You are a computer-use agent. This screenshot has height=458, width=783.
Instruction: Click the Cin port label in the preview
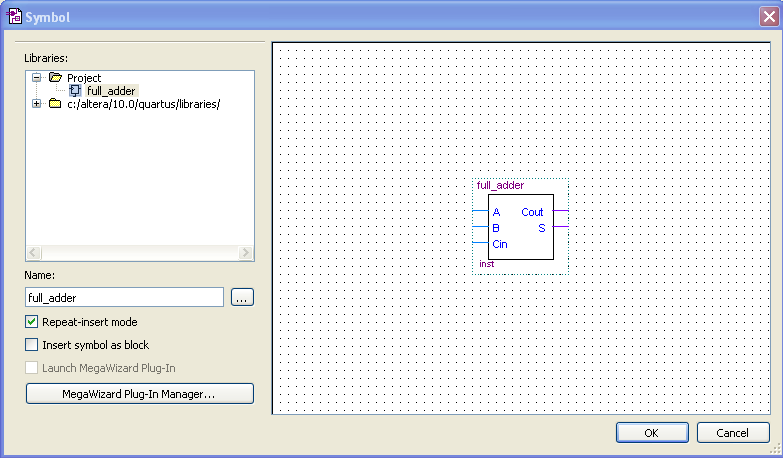point(500,244)
